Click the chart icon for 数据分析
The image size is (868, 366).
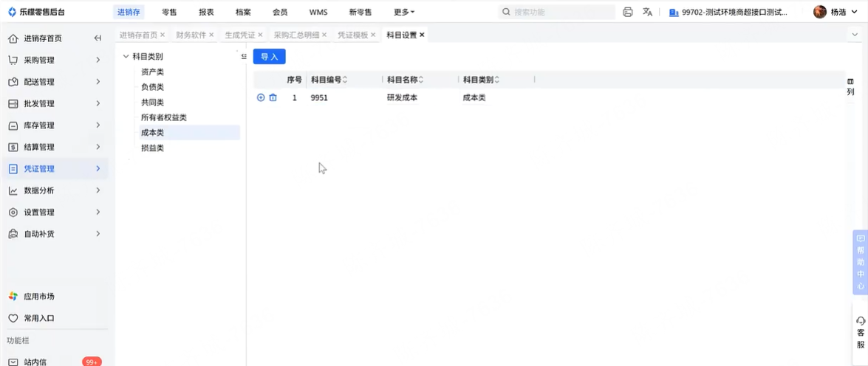click(x=13, y=190)
